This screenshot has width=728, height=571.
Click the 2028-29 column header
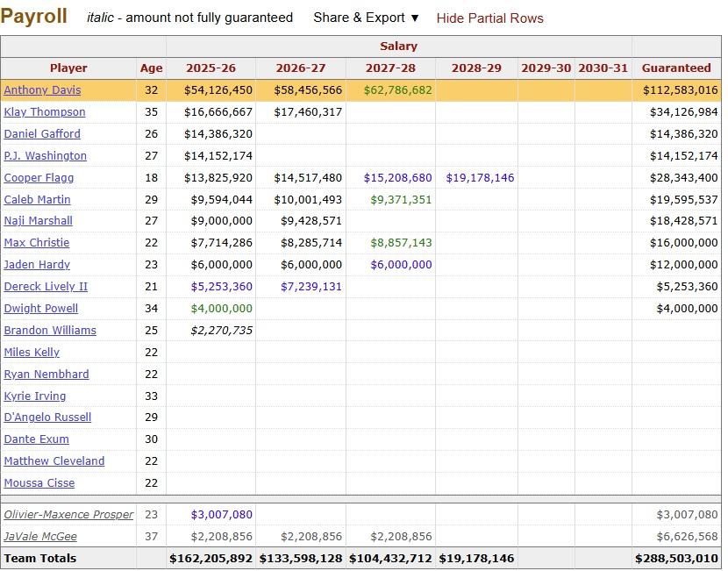[476, 68]
